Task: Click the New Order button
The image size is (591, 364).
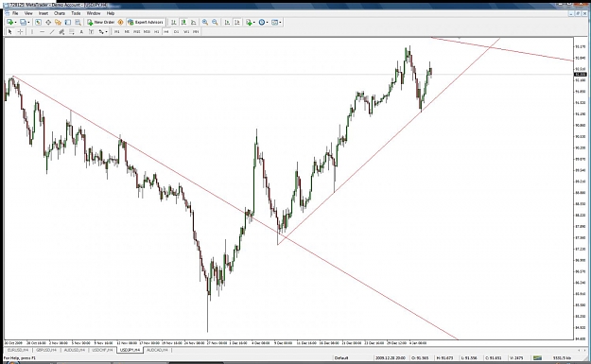Action: (x=100, y=23)
